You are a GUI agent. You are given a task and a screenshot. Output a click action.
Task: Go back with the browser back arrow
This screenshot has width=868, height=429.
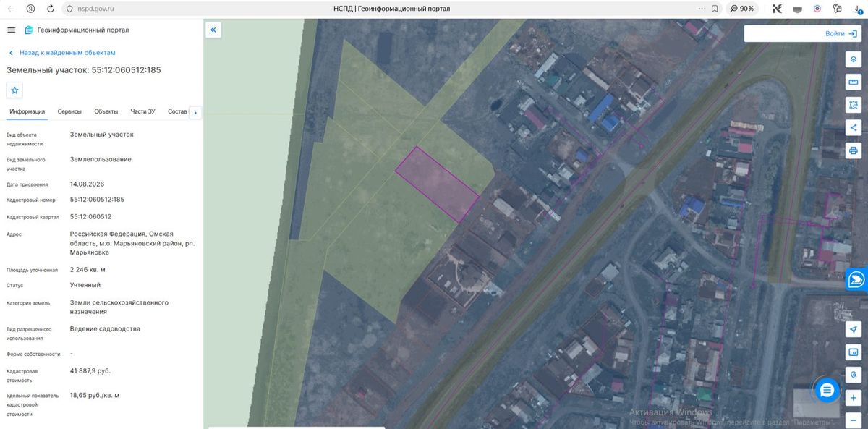pyautogui.click(x=10, y=9)
